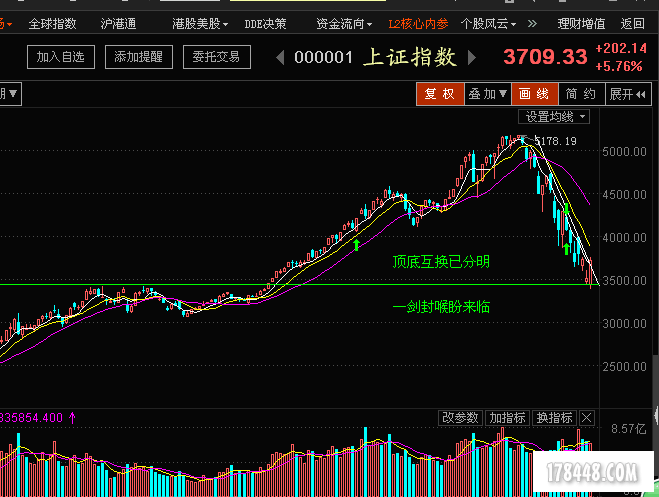Click the 4000.00 price axis label
The height and width of the screenshot is (497, 659).
pos(624,238)
